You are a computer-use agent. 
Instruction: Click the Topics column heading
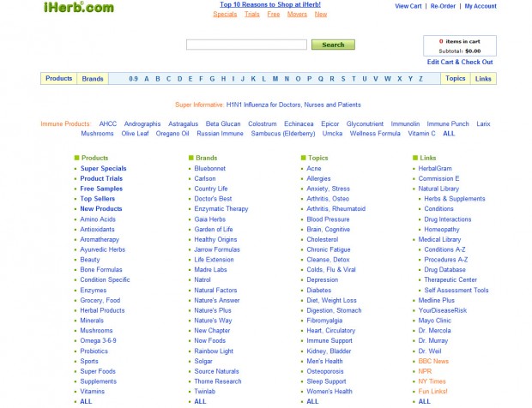[317, 158]
